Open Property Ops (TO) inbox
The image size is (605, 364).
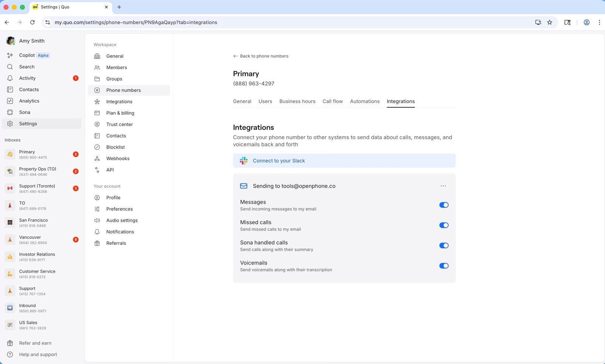pyautogui.click(x=42, y=171)
